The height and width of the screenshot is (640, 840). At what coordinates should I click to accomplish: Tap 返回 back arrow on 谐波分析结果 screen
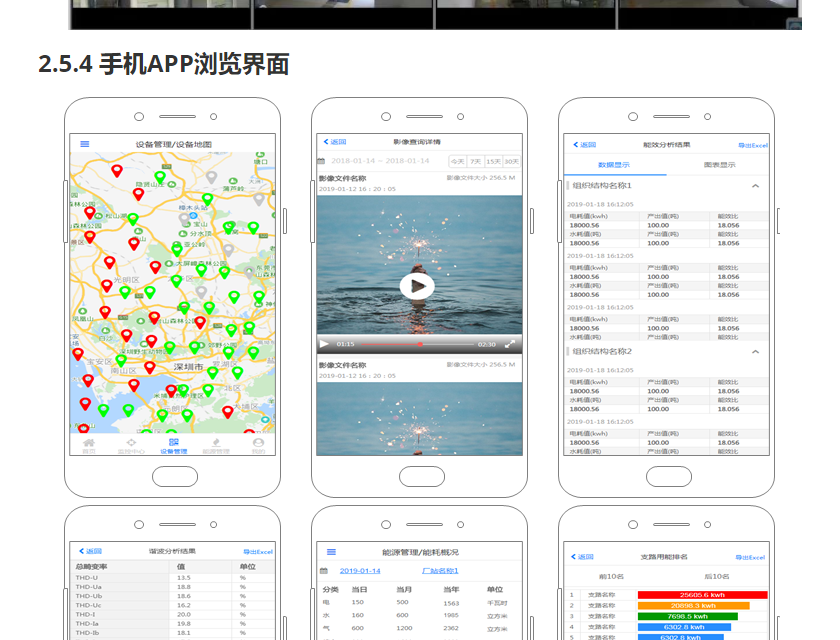click(x=90, y=551)
